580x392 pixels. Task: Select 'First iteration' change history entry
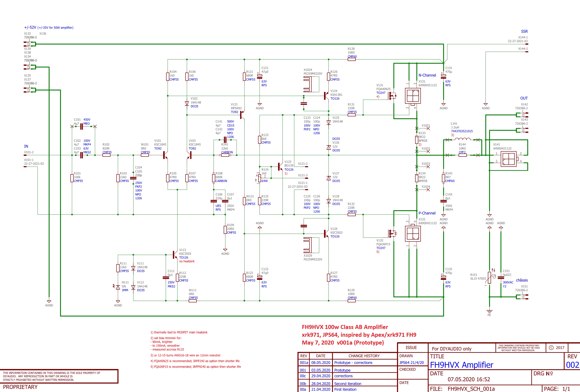345,389
